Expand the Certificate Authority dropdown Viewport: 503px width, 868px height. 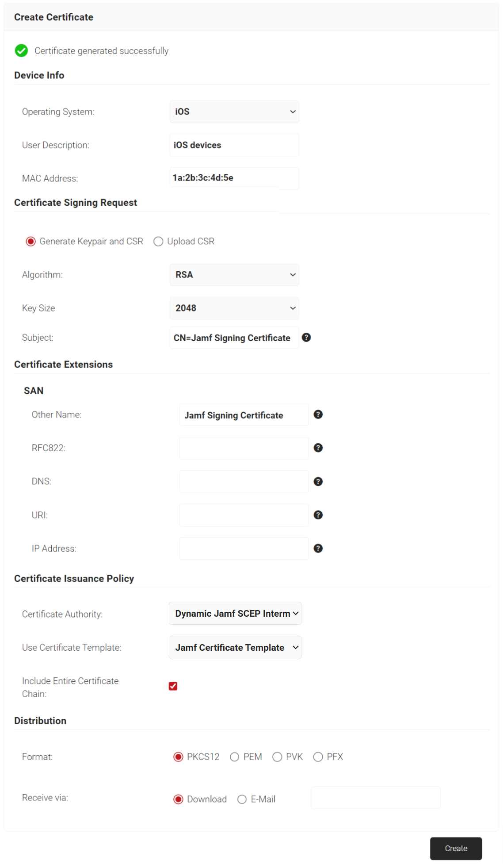[x=235, y=614]
